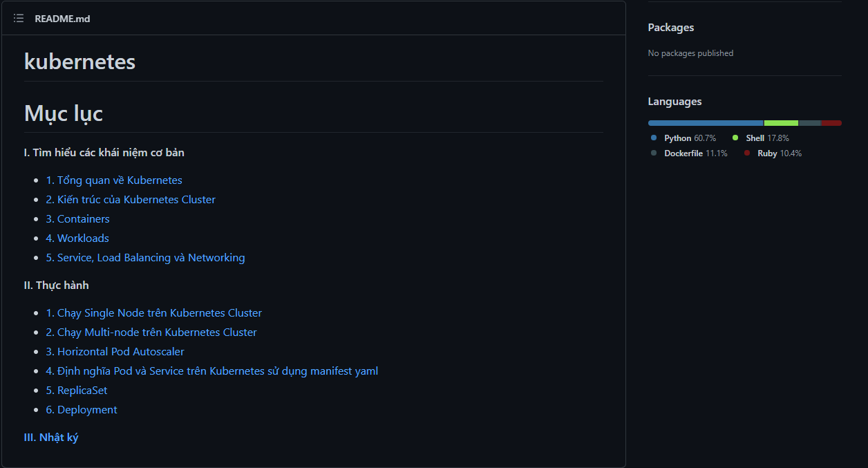Click the blue Python language dot

click(x=654, y=138)
